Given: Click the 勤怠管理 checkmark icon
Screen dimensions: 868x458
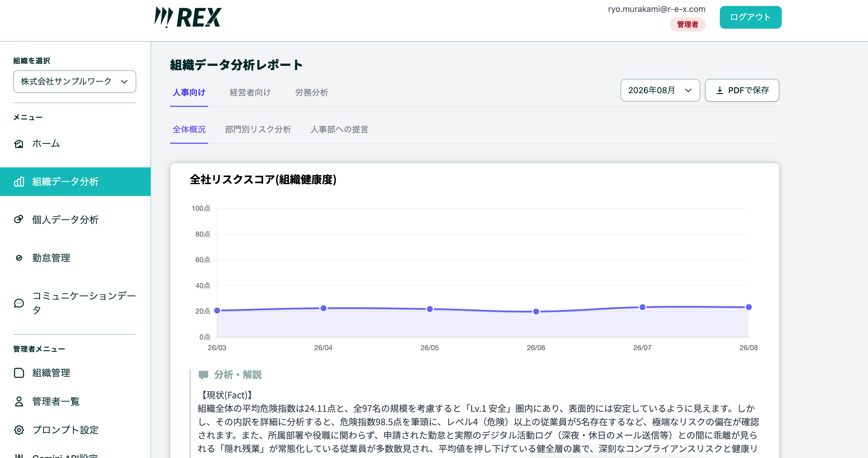Looking at the screenshot, I should [19, 258].
